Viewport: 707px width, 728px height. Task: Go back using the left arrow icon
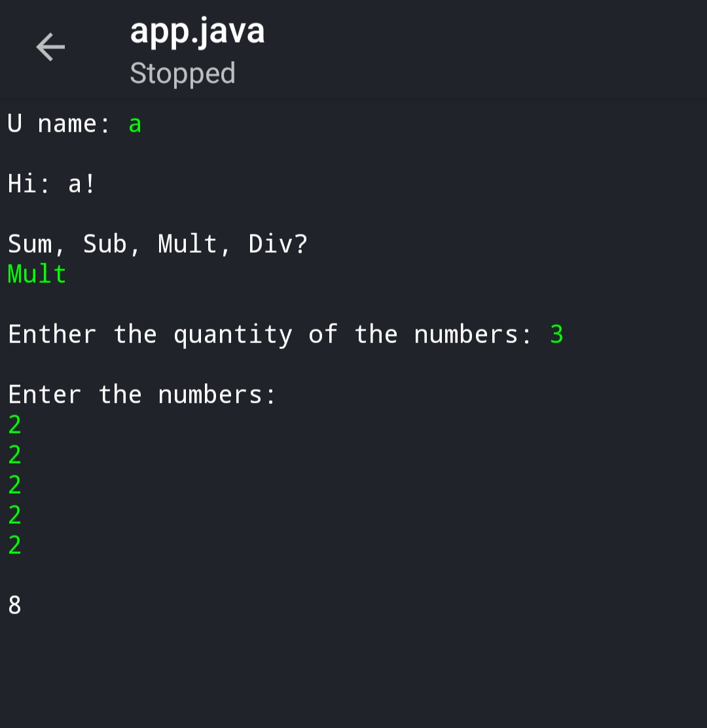pos(50,47)
